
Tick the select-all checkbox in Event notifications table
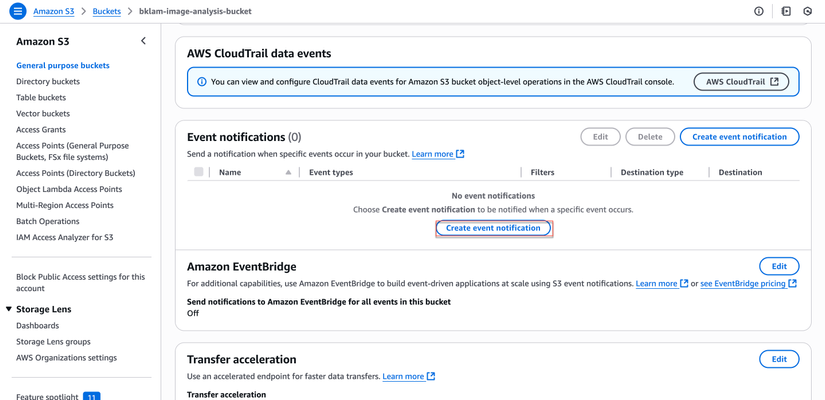point(199,172)
